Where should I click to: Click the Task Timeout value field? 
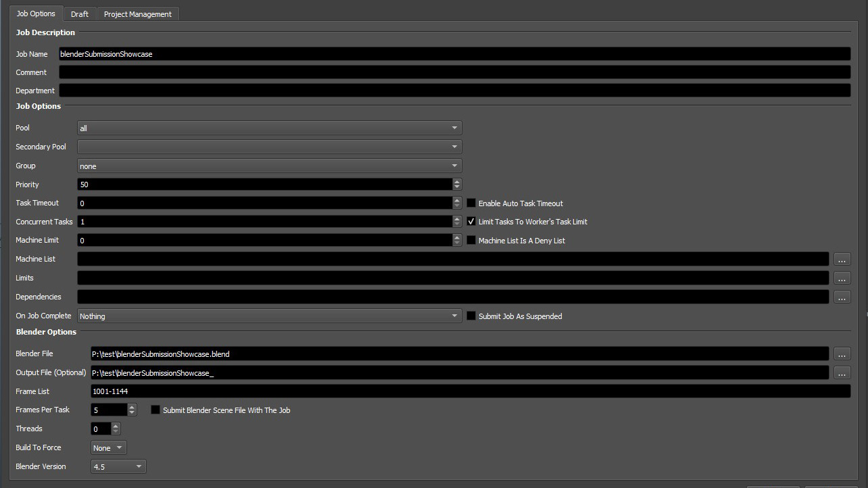[x=265, y=203]
